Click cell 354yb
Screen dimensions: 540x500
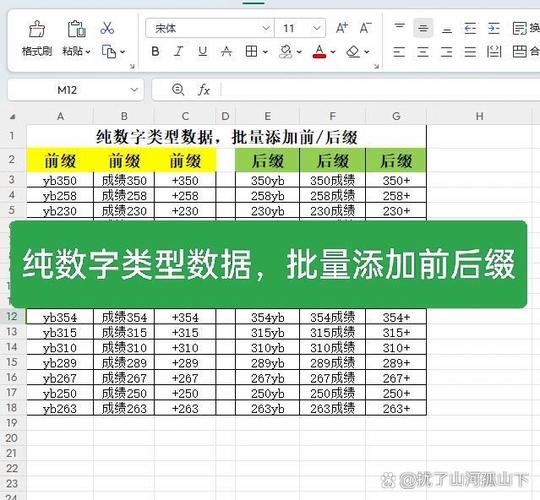[267, 317]
